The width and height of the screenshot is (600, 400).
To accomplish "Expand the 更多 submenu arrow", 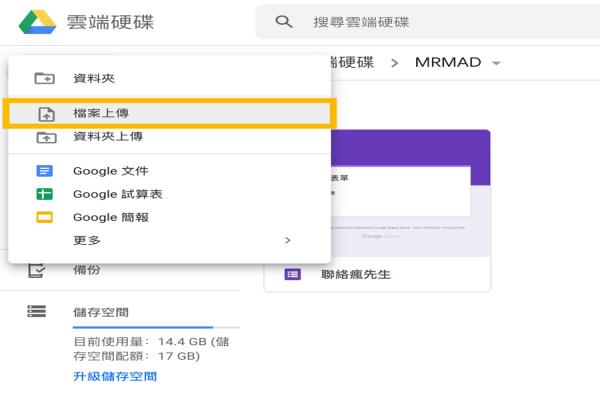I will (x=288, y=240).
